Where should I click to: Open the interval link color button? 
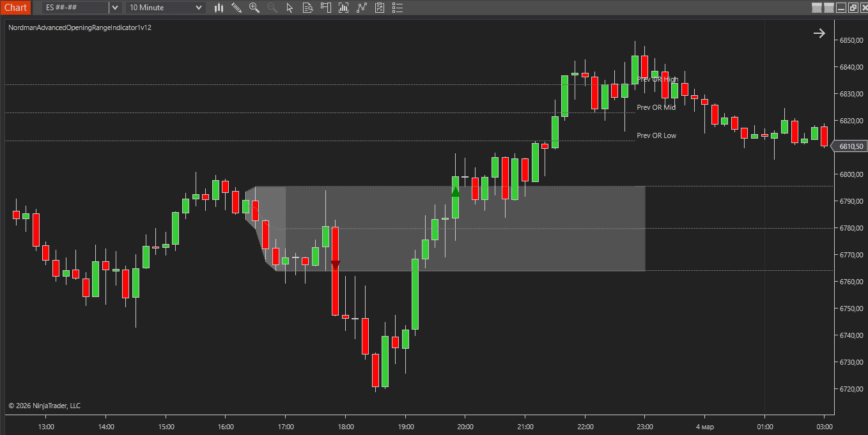click(830, 8)
